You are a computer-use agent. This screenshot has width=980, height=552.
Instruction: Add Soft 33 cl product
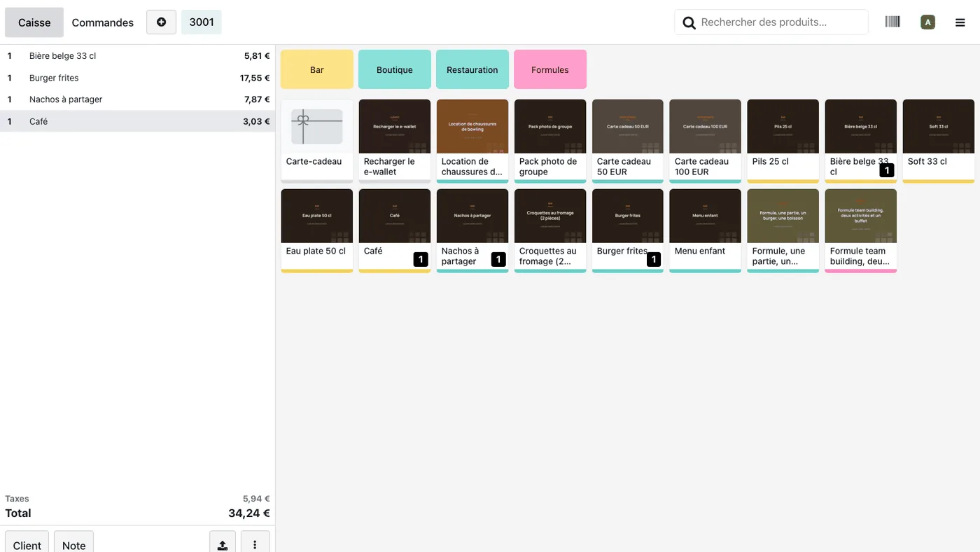point(938,141)
